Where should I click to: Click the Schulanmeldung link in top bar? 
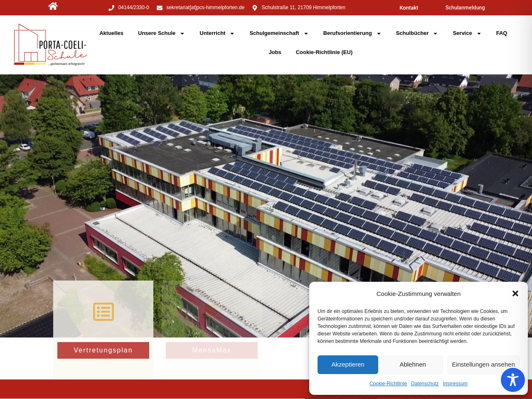click(x=465, y=8)
